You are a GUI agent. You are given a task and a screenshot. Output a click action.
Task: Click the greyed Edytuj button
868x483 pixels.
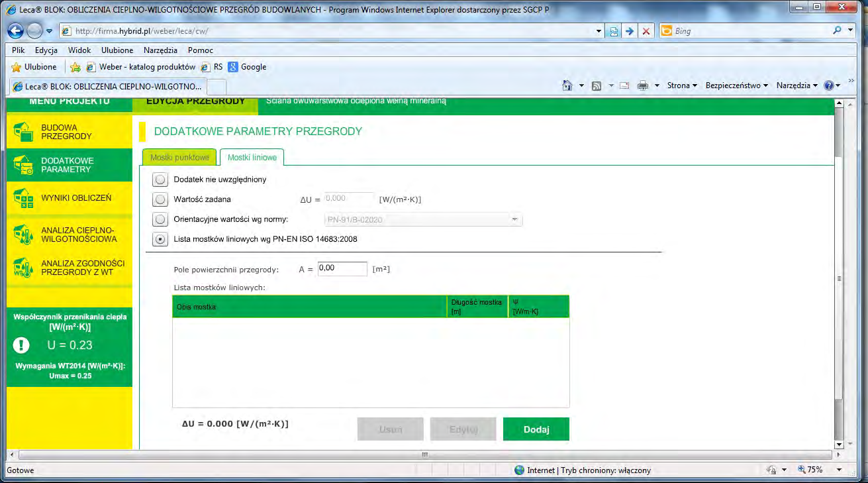coord(463,429)
